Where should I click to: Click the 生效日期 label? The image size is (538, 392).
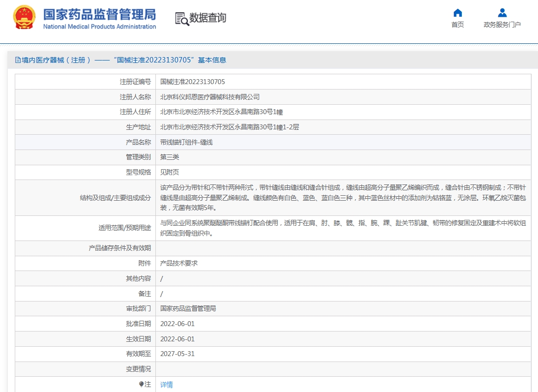pyautogui.click(x=138, y=339)
